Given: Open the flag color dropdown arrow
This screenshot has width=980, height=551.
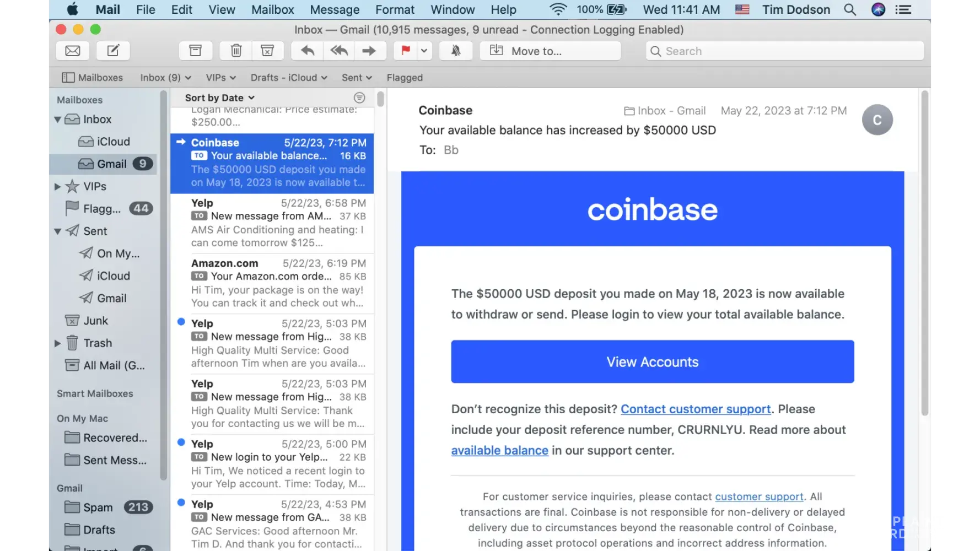Looking at the screenshot, I should 424,51.
